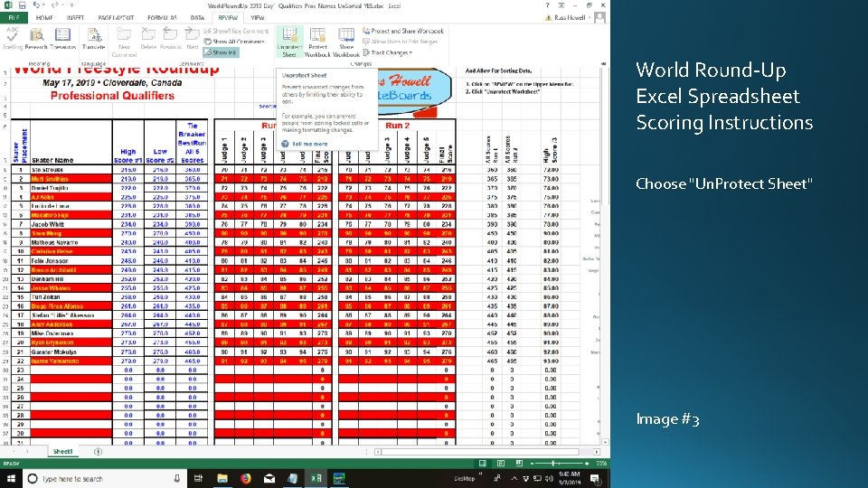Click the horizontal scroll right arrow
Screen dimensions: 868x488
click(597, 452)
